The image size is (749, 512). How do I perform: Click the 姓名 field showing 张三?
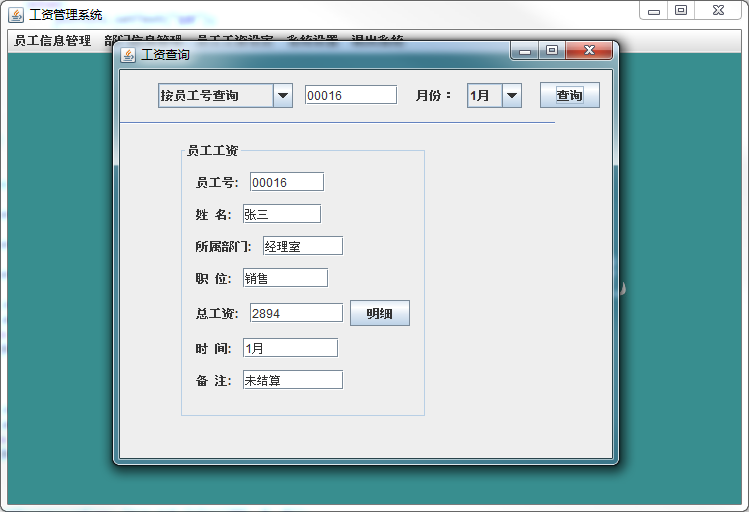tap(282, 214)
